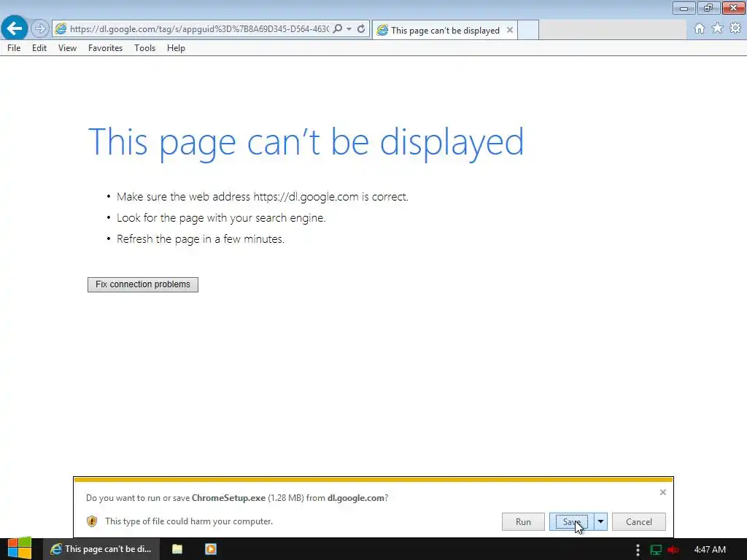Viewport: 747px width, 560px height.
Task: Open the Tools menu
Action: click(145, 48)
